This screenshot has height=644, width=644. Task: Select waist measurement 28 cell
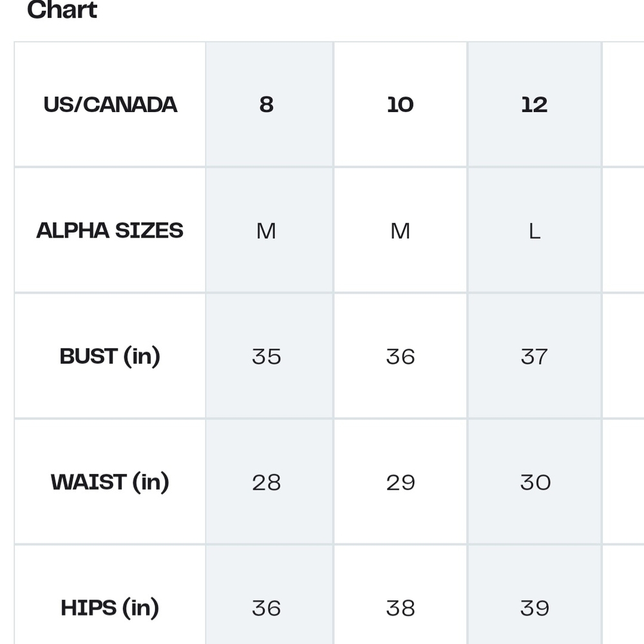click(x=269, y=482)
